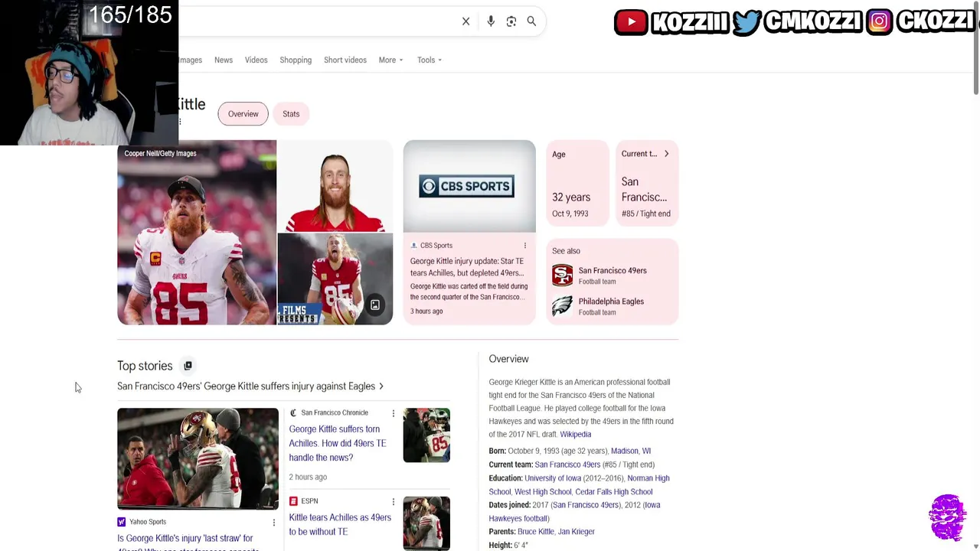Open the Wikipedia link in overview
980x551 pixels.
click(576, 434)
